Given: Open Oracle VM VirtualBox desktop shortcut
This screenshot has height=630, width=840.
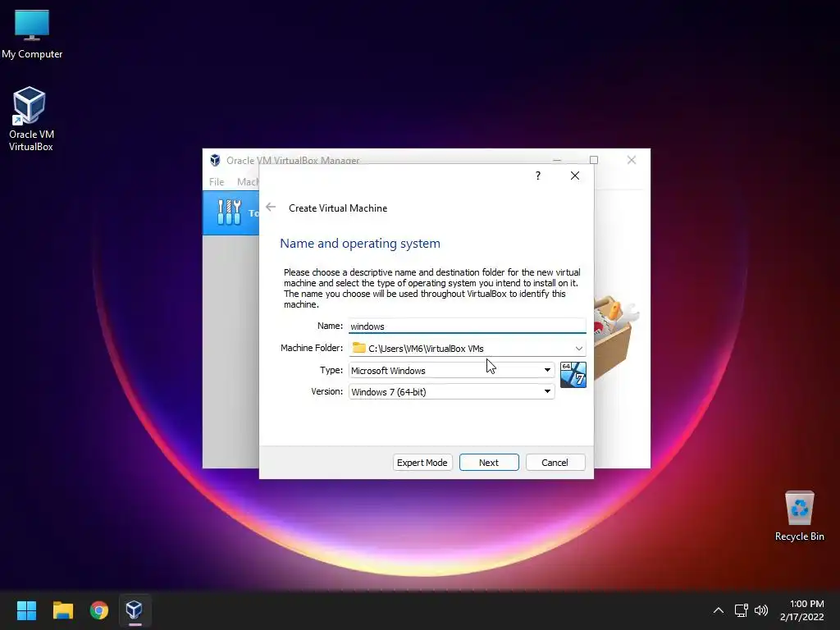Looking at the screenshot, I should tap(30, 119).
